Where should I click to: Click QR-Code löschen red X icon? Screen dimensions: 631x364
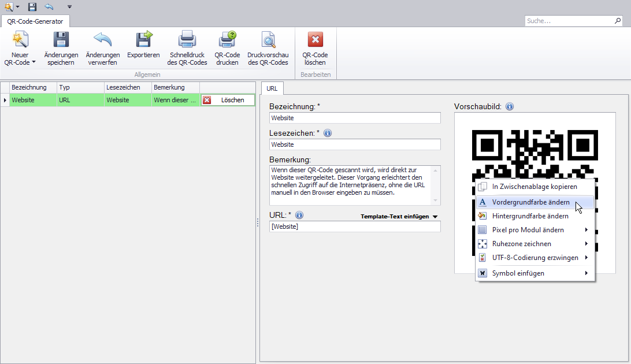[315, 40]
